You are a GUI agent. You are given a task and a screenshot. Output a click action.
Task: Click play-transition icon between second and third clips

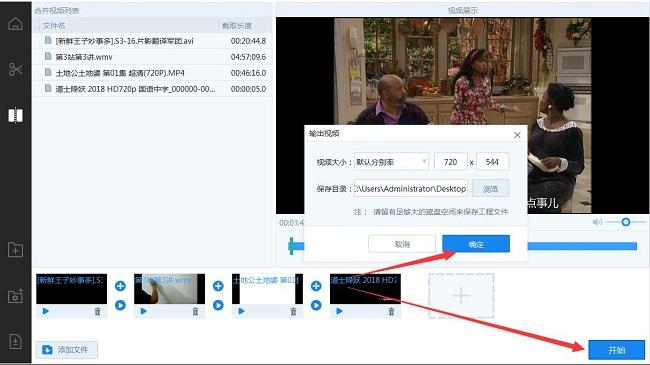coord(218,305)
